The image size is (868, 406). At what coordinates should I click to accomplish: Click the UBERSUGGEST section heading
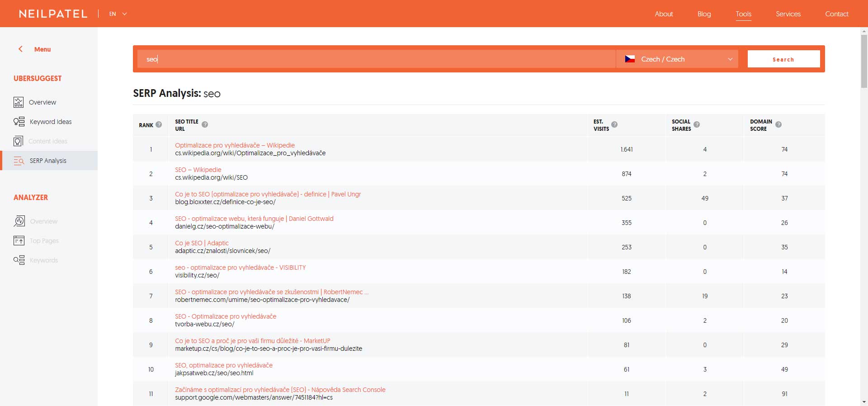pyautogui.click(x=38, y=78)
